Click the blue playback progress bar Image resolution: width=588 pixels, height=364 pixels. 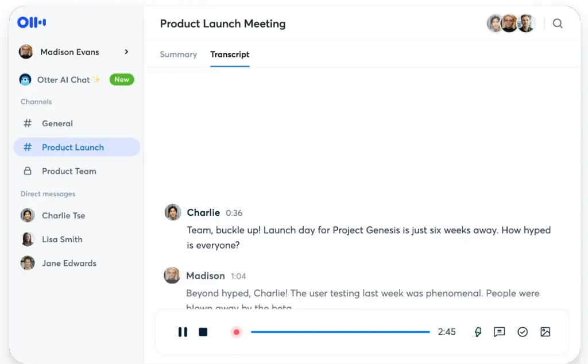tap(340, 332)
